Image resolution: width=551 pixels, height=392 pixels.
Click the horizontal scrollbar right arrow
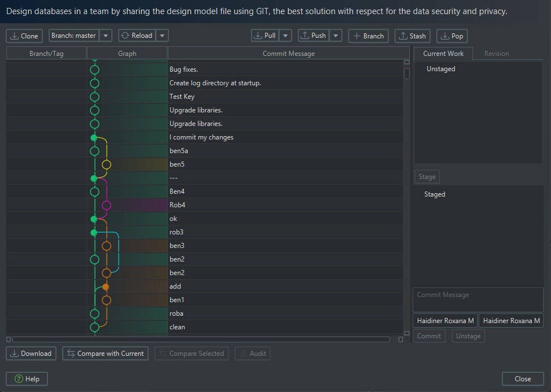click(x=400, y=339)
